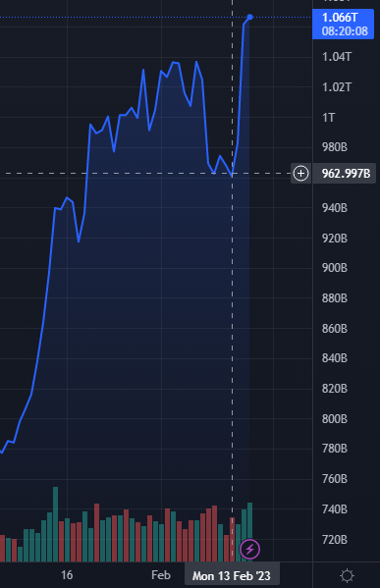Open chart settings gear icon
Screen dimensions: 380x588
[x=347, y=575]
